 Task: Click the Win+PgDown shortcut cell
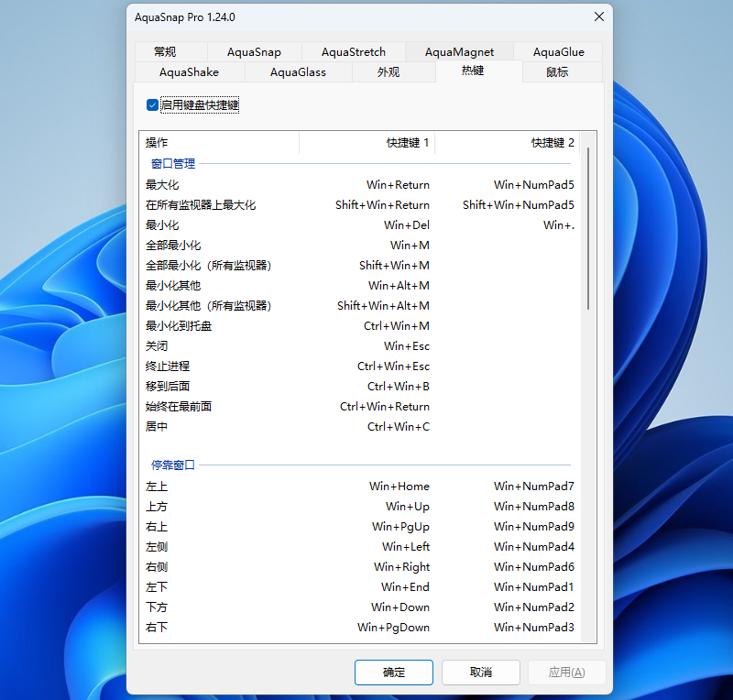(x=393, y=627)
